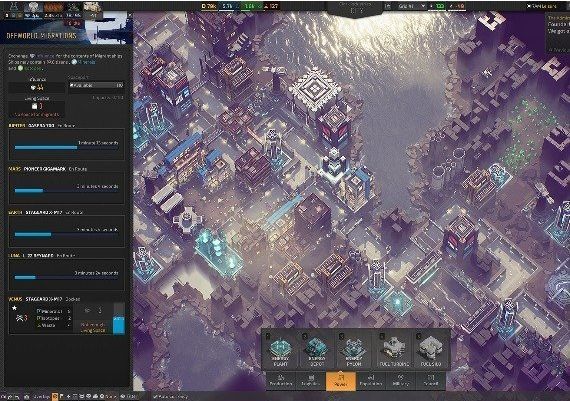Click the yellow 79k credits counter
Image resolution: width=570 pixels, height=401 pixels.
(209, 6)
